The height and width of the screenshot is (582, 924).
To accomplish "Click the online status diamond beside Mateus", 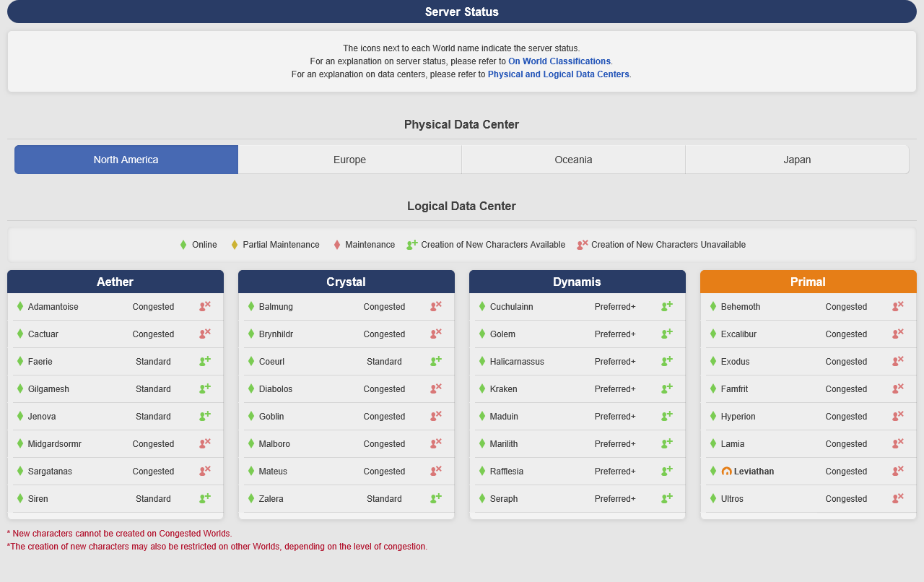I will [251, 471].
